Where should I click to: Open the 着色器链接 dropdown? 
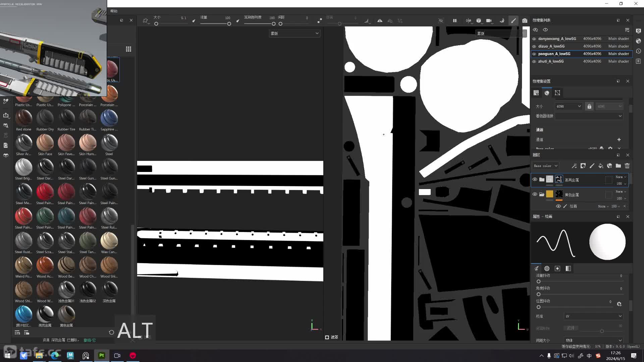[589, 116]
